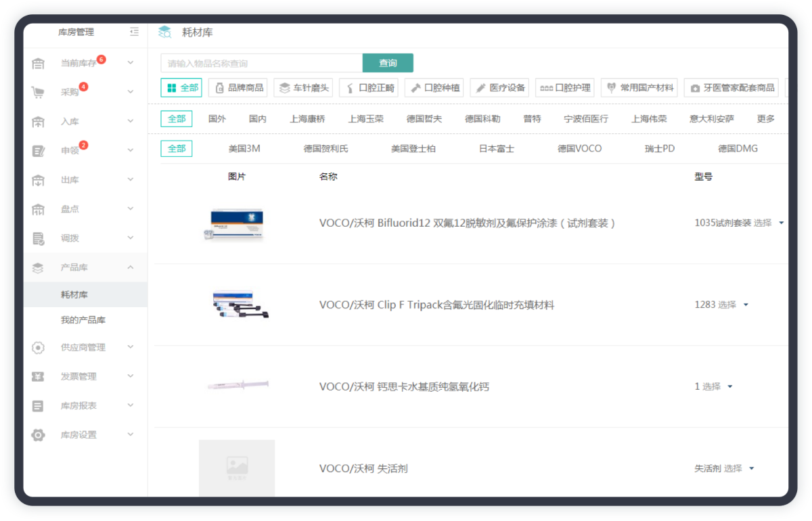Select the 国外 origin filter
This screenshot has height=521, width=812.
[x=217, y=119]
